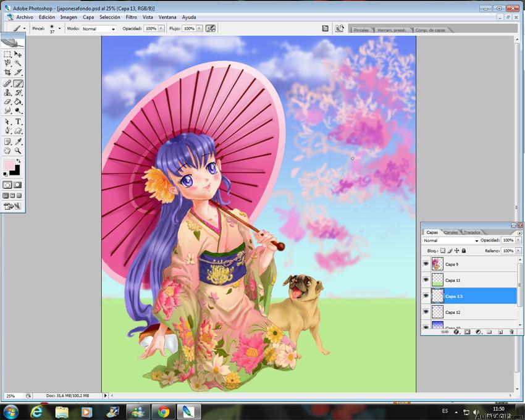Open the brush Opacidad slider arrow

click(161, 29)
